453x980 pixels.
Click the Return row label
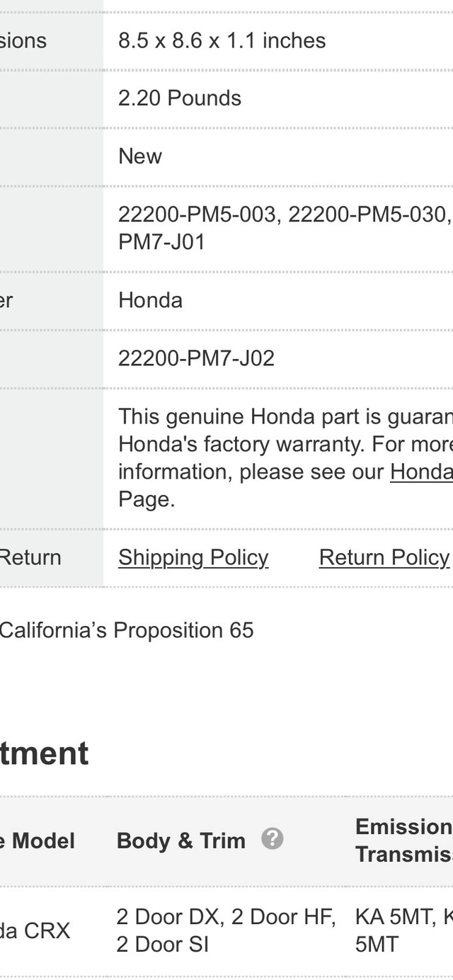pos(30,558)
